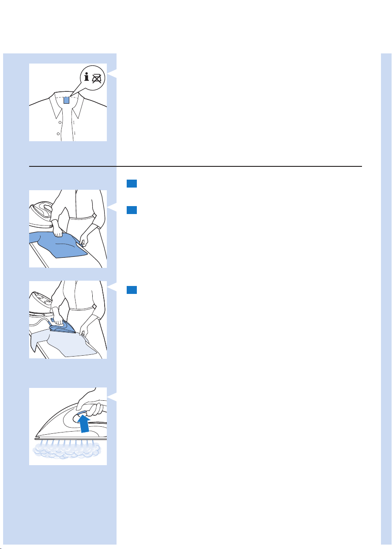This screenshot has height=549, width=392.
Task: Select the blue care label inside collar
Action: [x=67, y=100]
